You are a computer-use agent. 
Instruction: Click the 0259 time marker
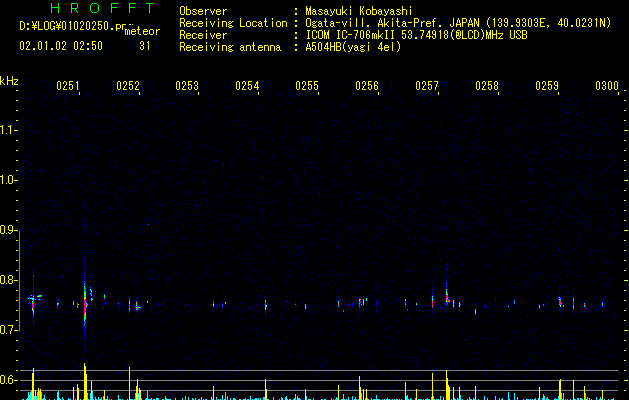coord(547,85)
